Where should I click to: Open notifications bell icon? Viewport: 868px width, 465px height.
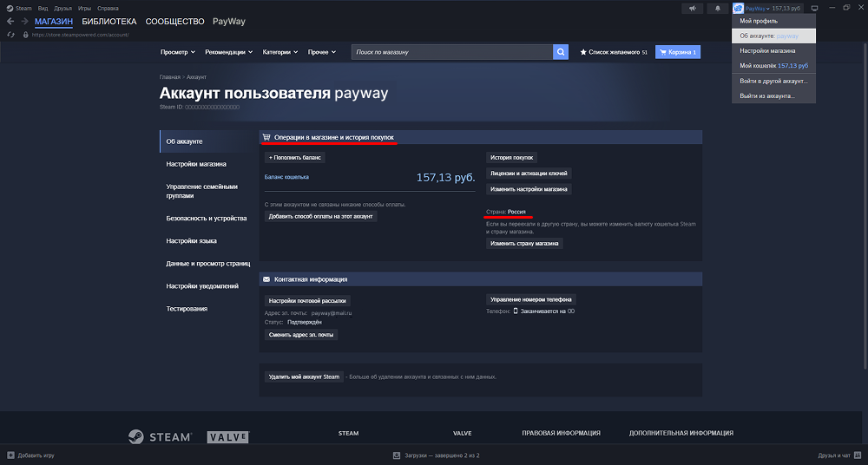(x=718, y=9)
